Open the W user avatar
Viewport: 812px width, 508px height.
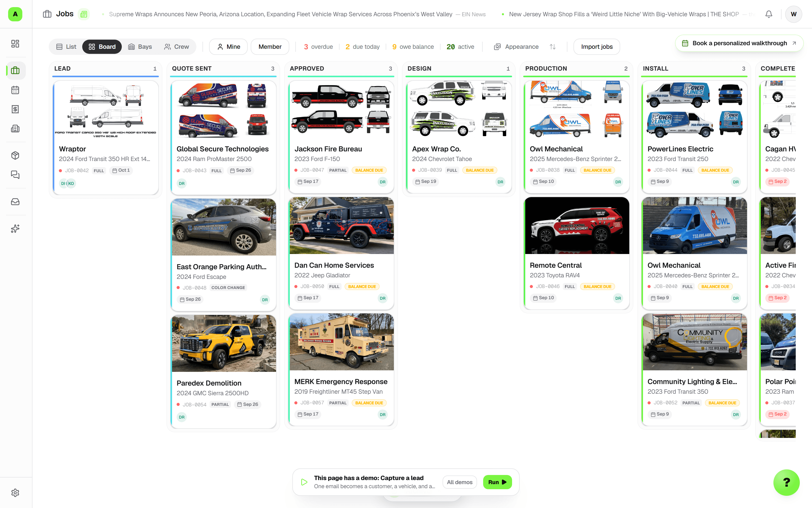coord(793,14)
